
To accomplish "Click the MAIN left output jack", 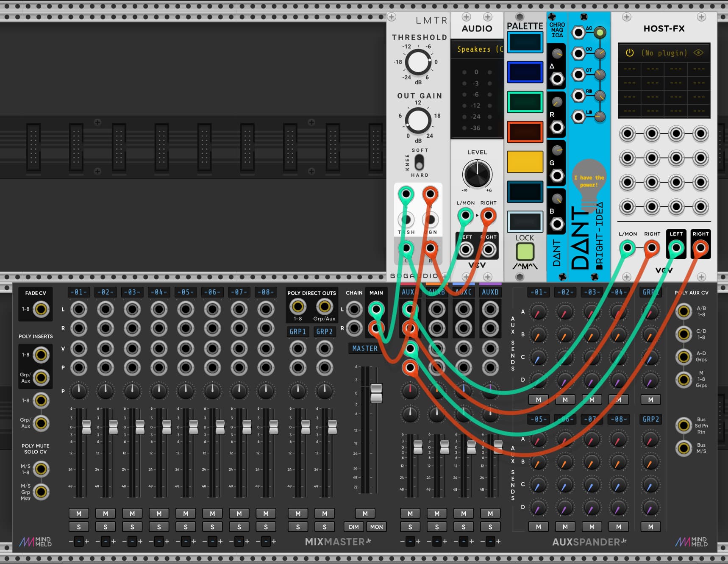I will pos(376,309).
